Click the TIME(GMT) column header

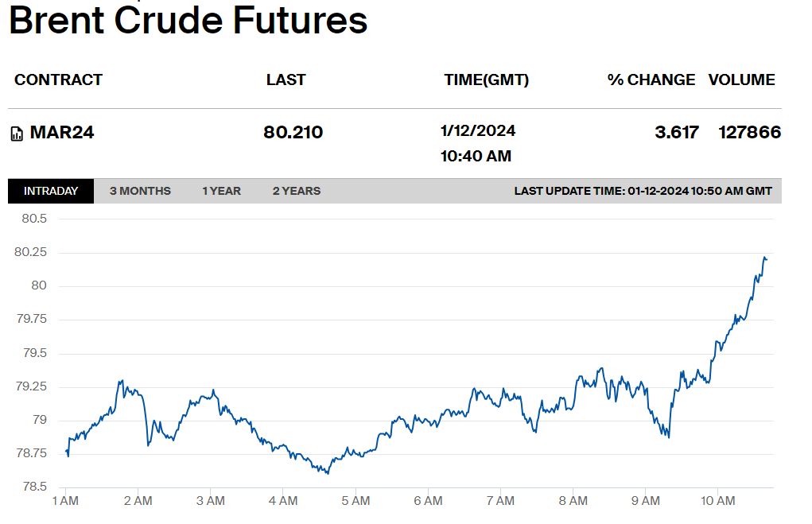point(486,80)
